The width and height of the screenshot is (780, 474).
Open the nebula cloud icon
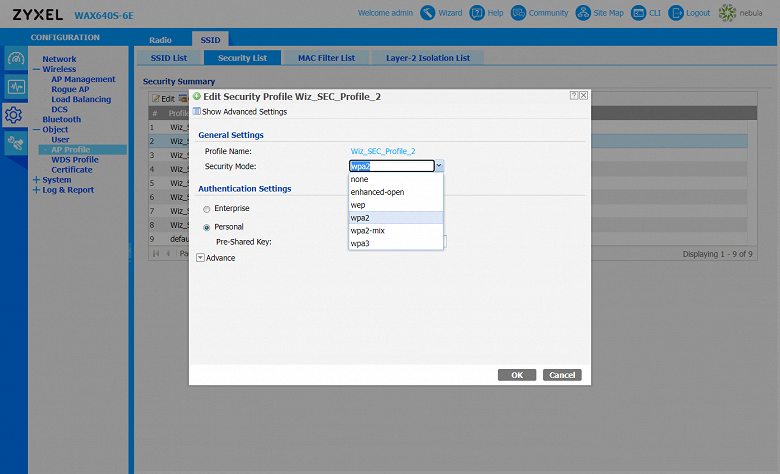[x=727, y=13]
